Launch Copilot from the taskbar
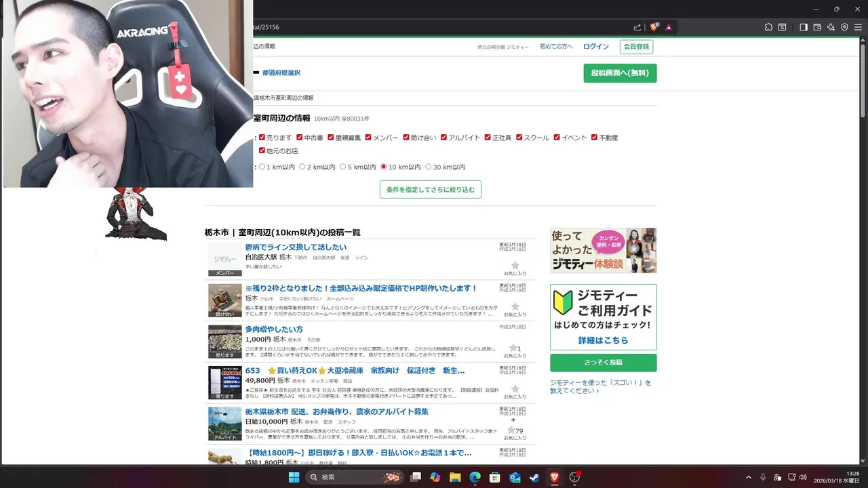Viewport: 868px width, 488px height. [x=435, y=477]
